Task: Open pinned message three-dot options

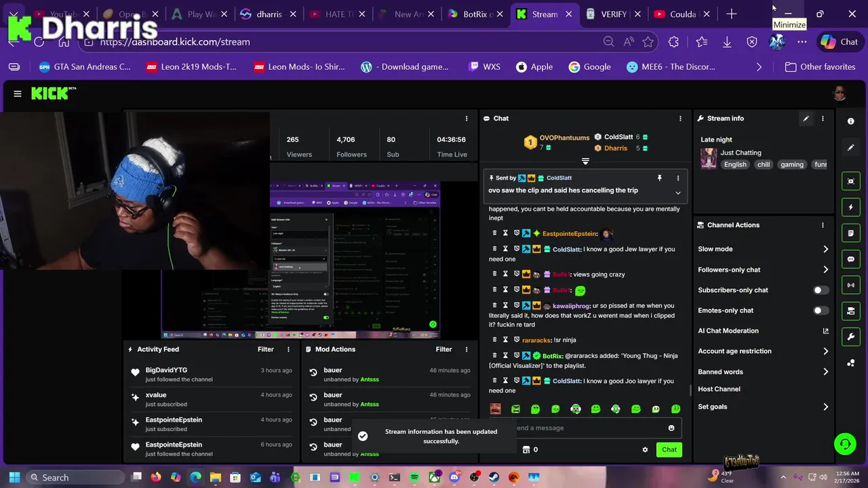Action: point(677,178)
